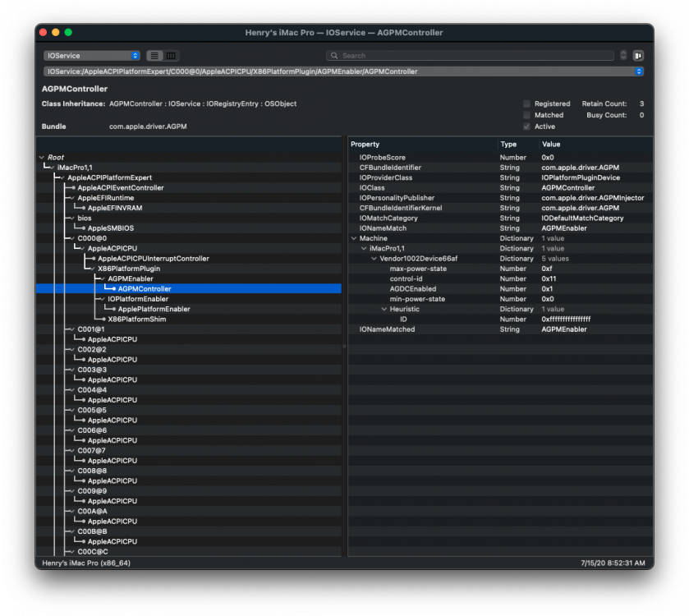
Task: Select the C00C@C tree entry
Action: [x=93, y=551]
